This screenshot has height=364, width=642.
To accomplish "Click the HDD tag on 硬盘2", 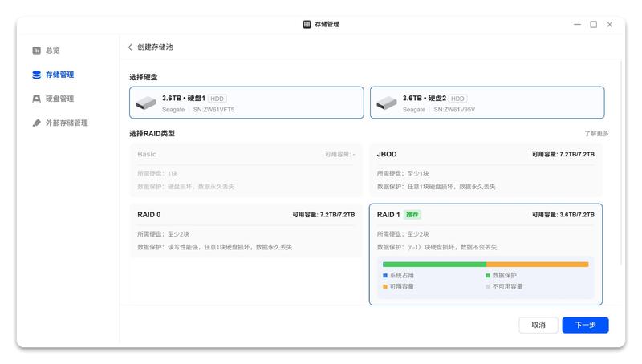I will [x=457, y=99].
